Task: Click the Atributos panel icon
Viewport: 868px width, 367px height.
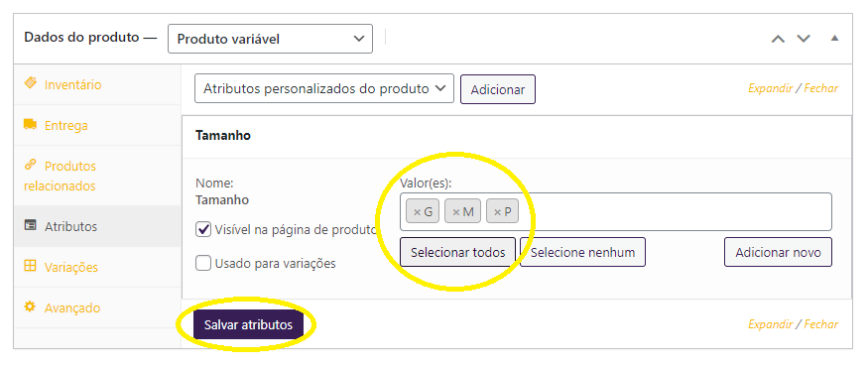Action: [x=30, y=226]
